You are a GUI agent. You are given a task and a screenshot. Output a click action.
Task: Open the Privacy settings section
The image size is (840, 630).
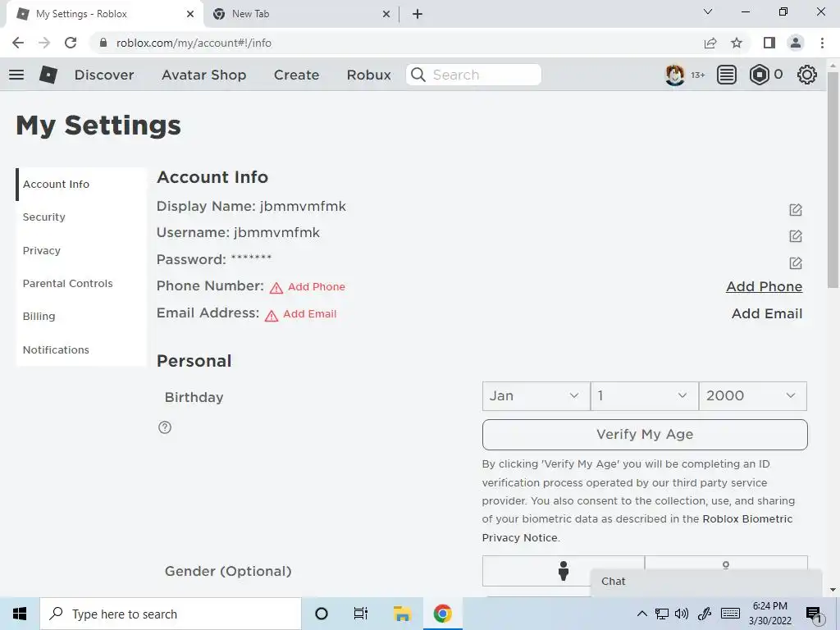(x=81, y=250)
